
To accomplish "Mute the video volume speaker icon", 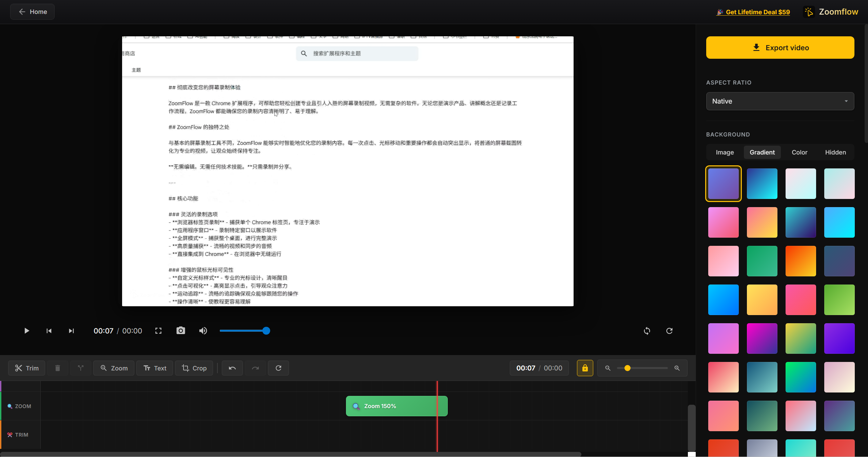I will (203, 331).
